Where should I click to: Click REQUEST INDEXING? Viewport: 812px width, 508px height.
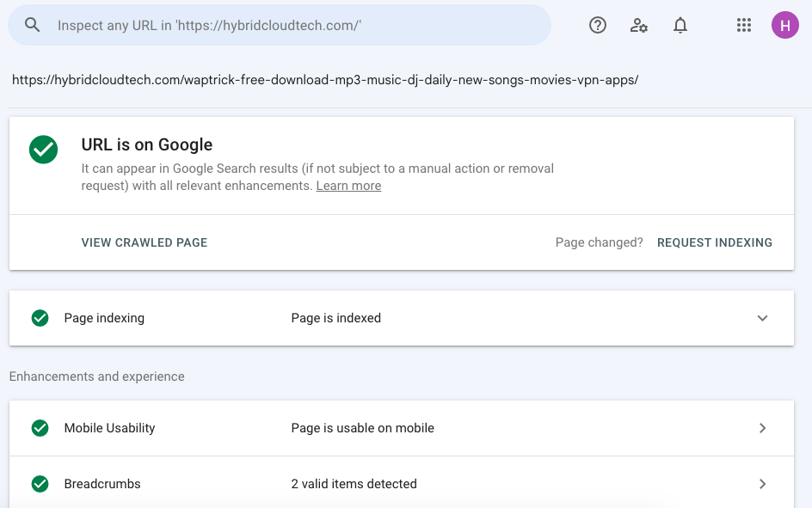[x=715, y=242]
